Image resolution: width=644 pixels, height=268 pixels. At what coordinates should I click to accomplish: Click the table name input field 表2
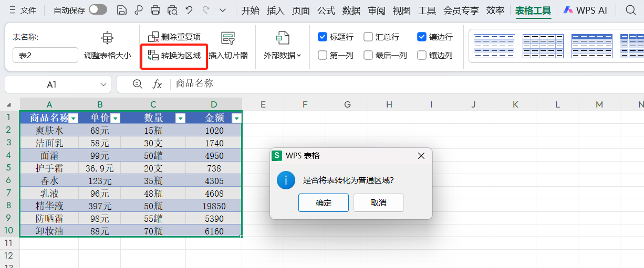click(45, 55)
